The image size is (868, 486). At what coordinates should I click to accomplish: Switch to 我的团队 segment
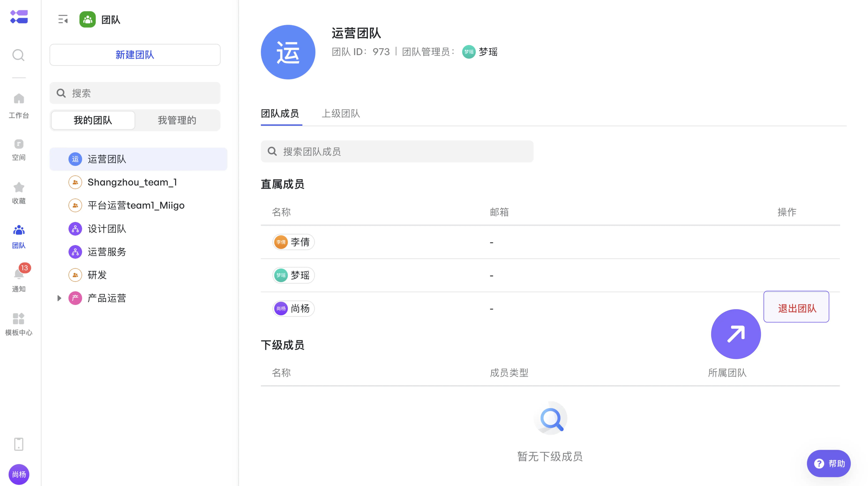[x=93, y=120]
